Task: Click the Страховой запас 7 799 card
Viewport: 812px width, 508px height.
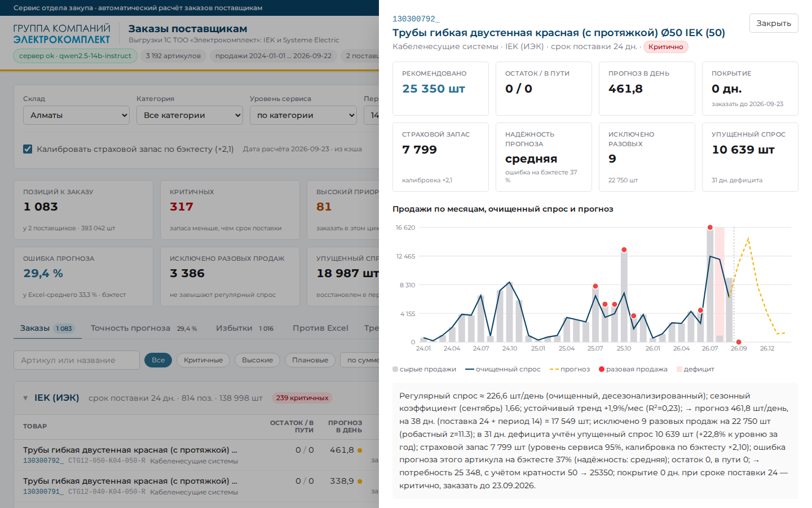Action: pos(440,157)
